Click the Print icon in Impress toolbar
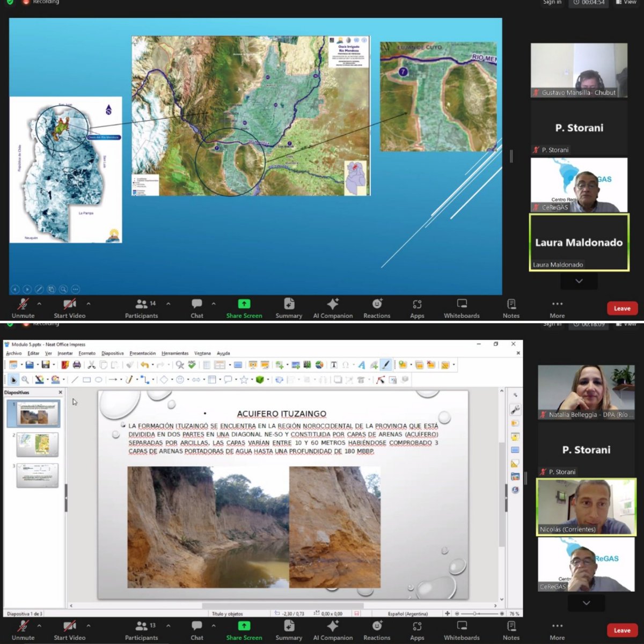 pos(77,365)
